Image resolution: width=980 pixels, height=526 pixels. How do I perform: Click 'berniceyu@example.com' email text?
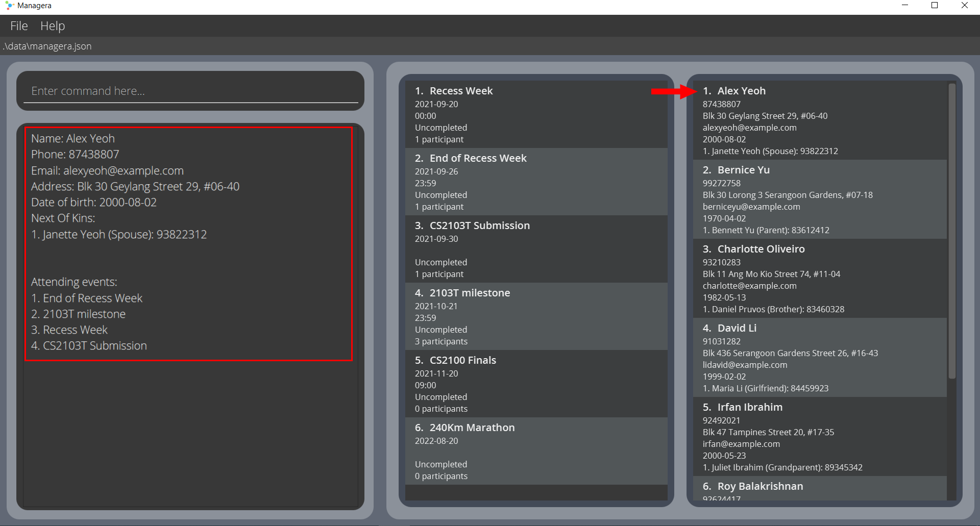click(751, 207)
